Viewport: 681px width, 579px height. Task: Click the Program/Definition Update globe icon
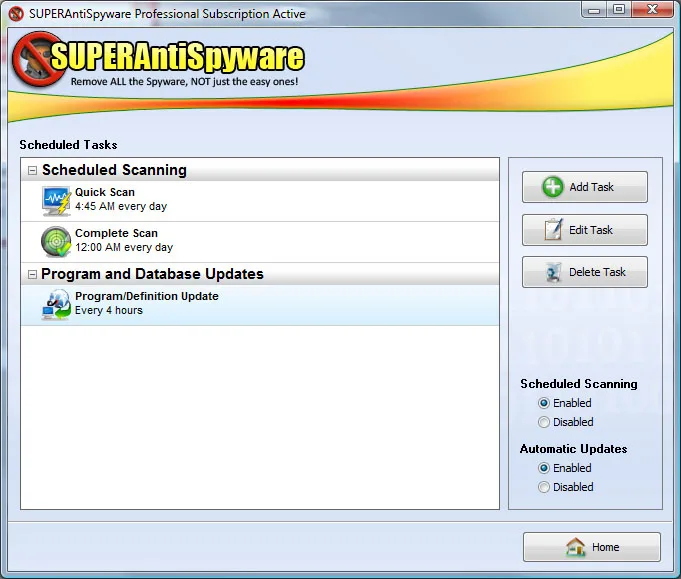(56, 304)
